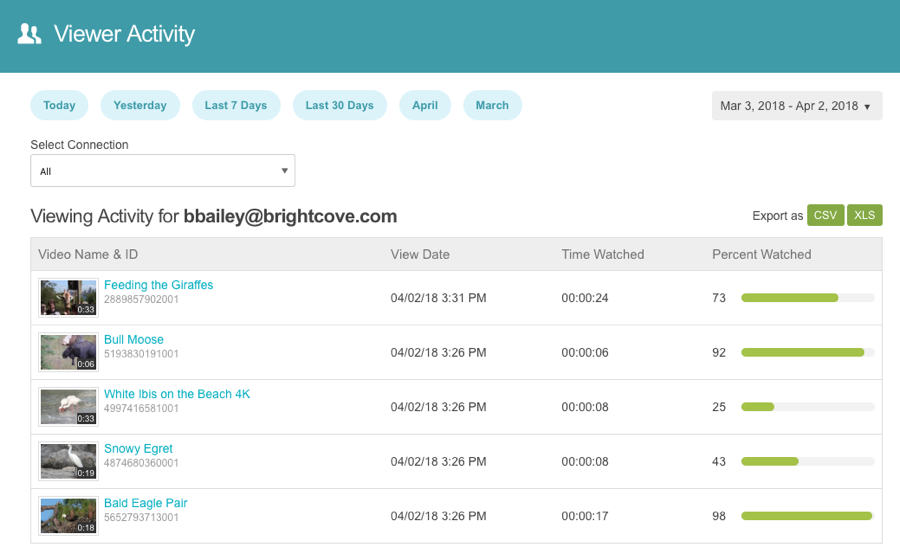The width and height of the screenshot is (900, 554).
Task: Show the Last 30 Days activity
Action: tap(339, 105)
